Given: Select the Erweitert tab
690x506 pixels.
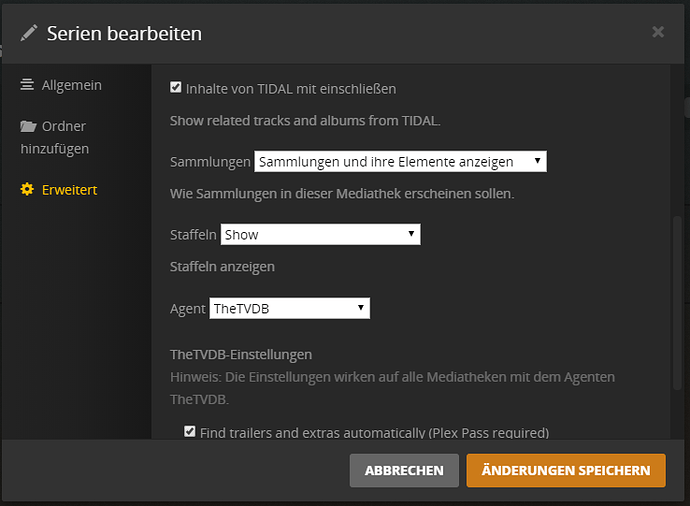Looking at the screenshot, I should click(69, 189).
